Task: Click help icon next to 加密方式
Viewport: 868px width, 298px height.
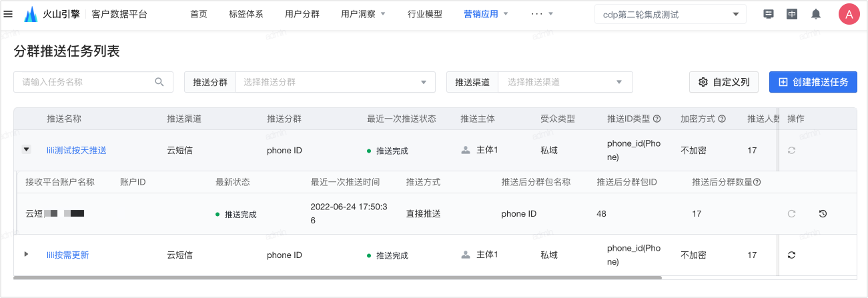Action: [x=722, y=119]
